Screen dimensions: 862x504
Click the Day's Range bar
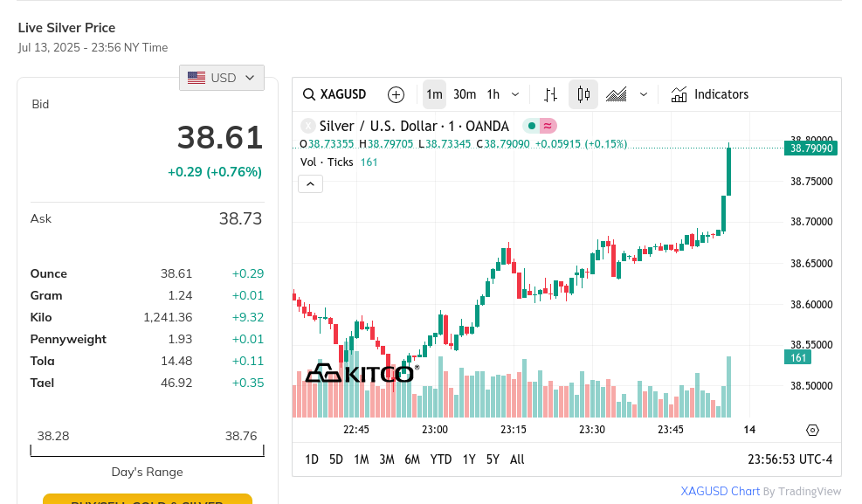click(148, 452)
